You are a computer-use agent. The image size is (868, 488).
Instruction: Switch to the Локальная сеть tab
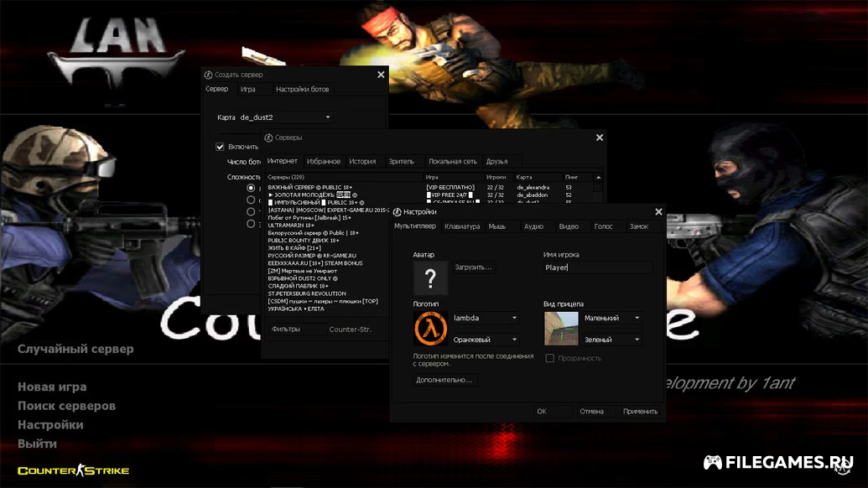pyautogui.click(x=452, y=162)
